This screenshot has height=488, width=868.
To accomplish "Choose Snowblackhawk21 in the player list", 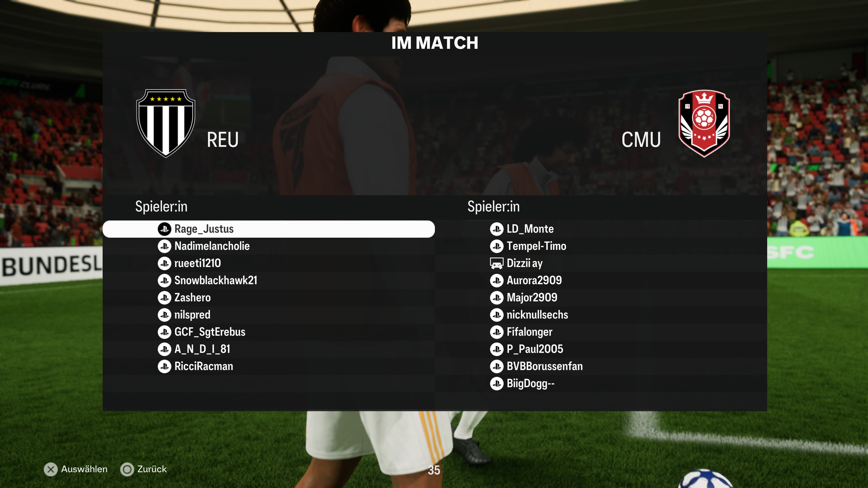I will coord(269,281).
